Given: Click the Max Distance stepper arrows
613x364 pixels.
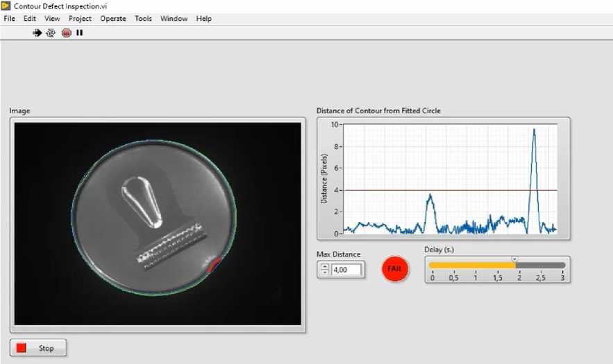Looking at the screenshot, I should (324, 270).
